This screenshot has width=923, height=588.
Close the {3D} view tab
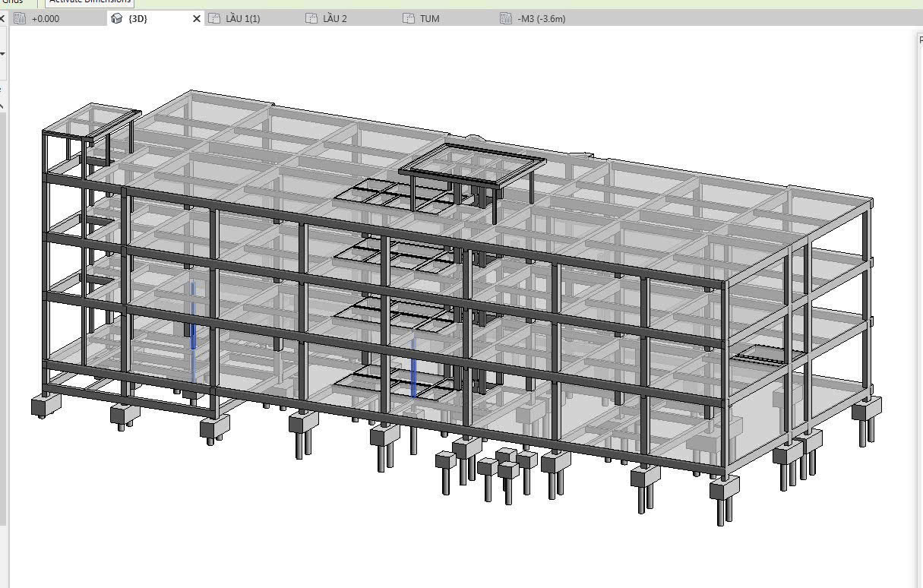(197, 19)
